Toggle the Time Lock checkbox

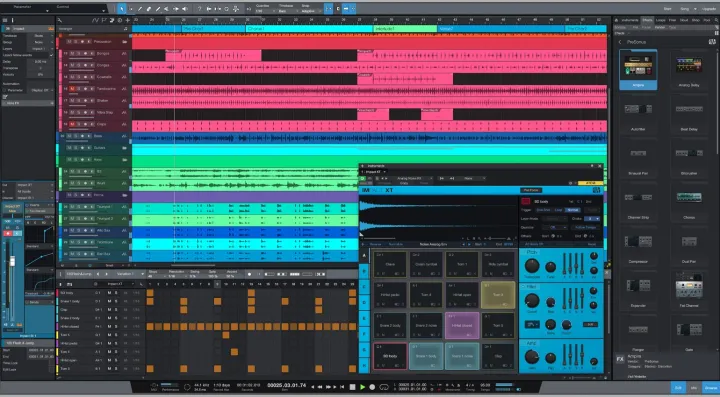[51, 363]
